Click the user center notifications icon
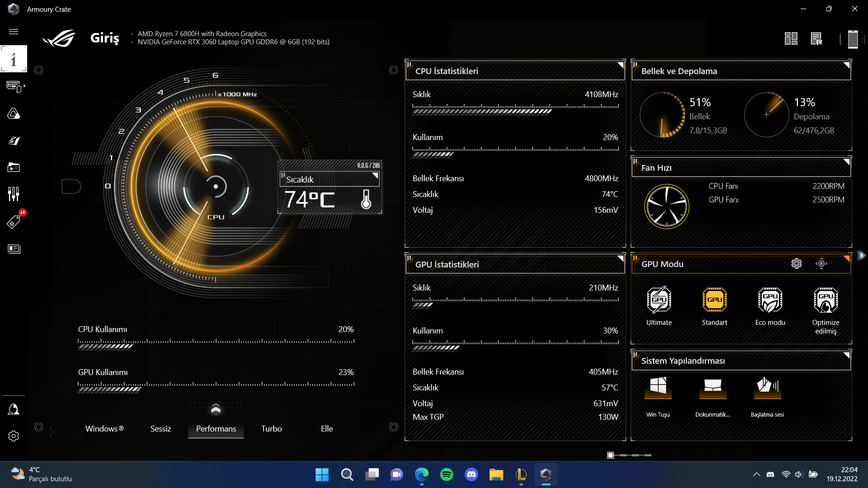868x488 pixels. point(14,409)
